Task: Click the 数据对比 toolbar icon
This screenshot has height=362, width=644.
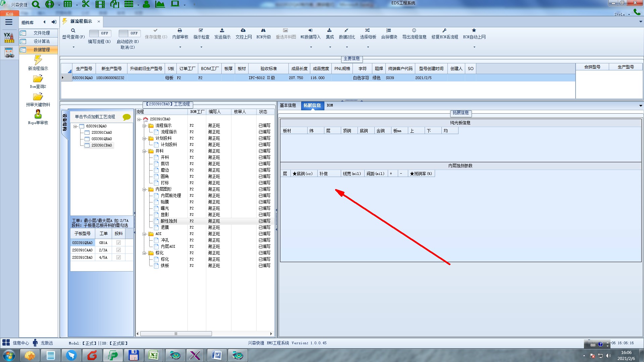Action: click(x=346, y=31)
